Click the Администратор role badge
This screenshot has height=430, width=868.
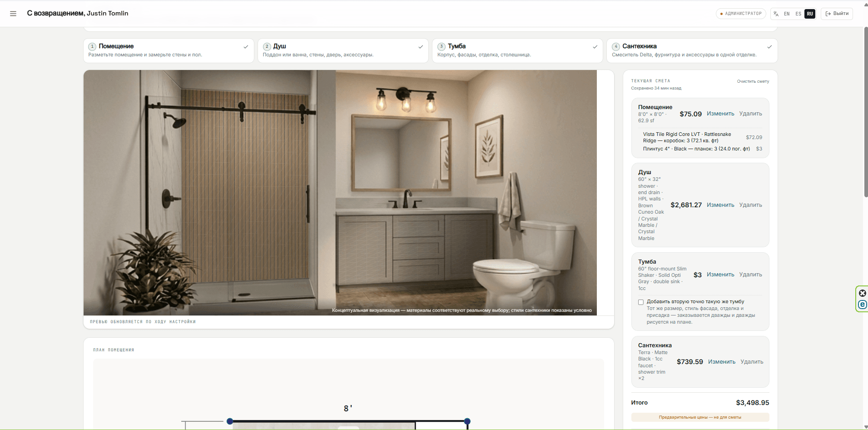pos(741,14)
